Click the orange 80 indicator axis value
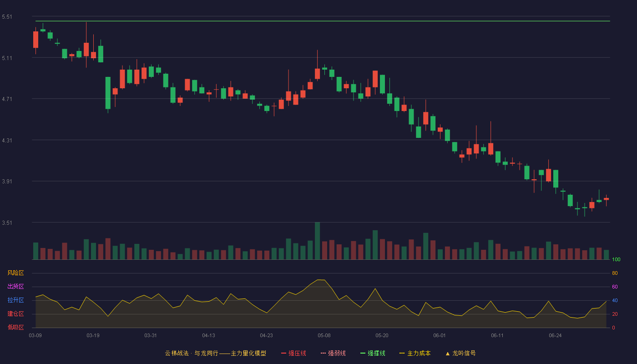The height and width of the screenshot is (364, 637). click(x=615, y=273)
